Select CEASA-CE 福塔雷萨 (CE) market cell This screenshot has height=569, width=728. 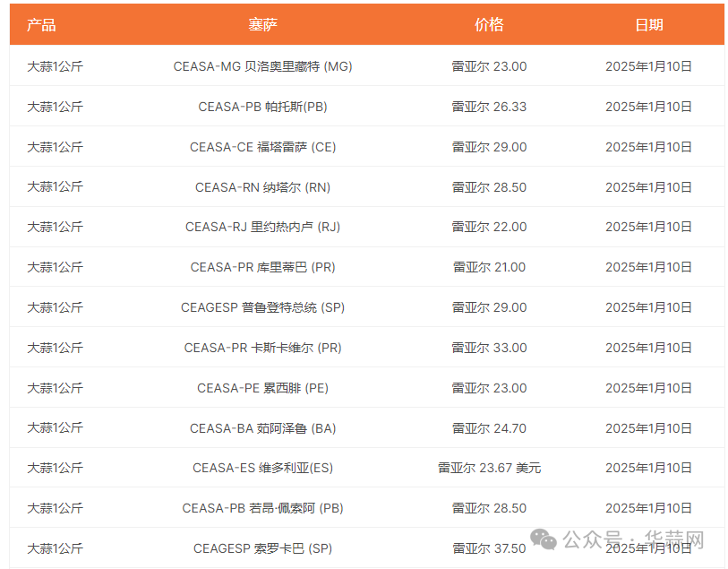(262, 147)
